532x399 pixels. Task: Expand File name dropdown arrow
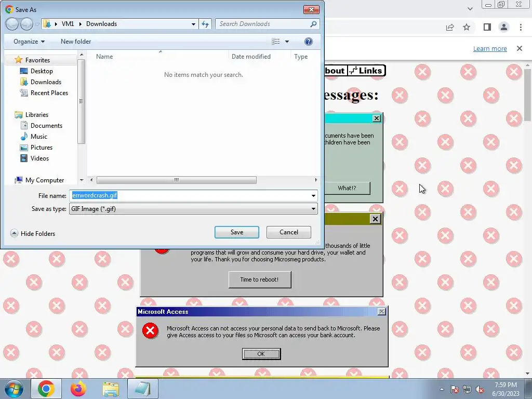point(313,196)
